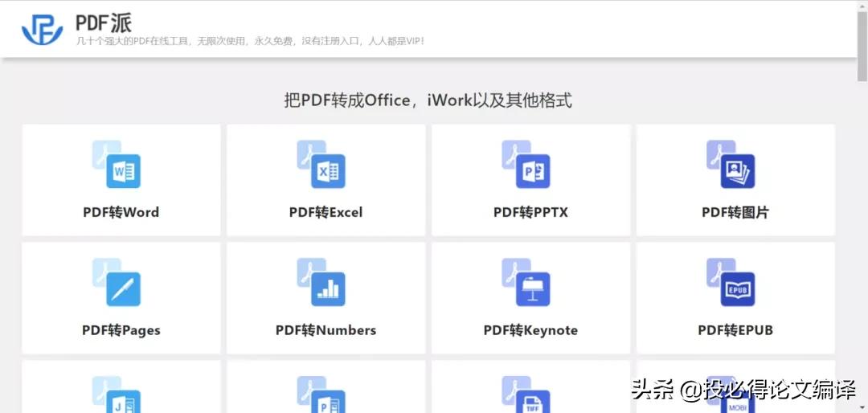The height and width of the screenshot is (413, 868).
Task: Open the PDF to image converter icon
Action: [x=731, y=164]
